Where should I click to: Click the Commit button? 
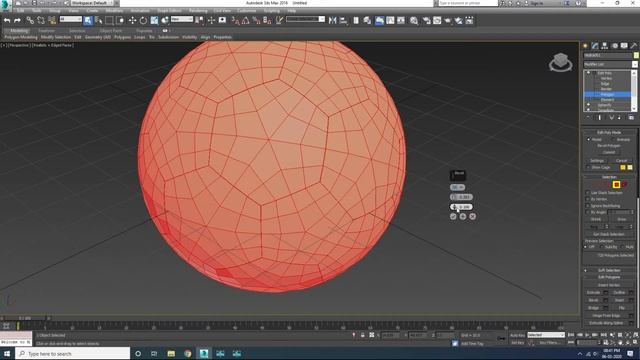(609, 152)
